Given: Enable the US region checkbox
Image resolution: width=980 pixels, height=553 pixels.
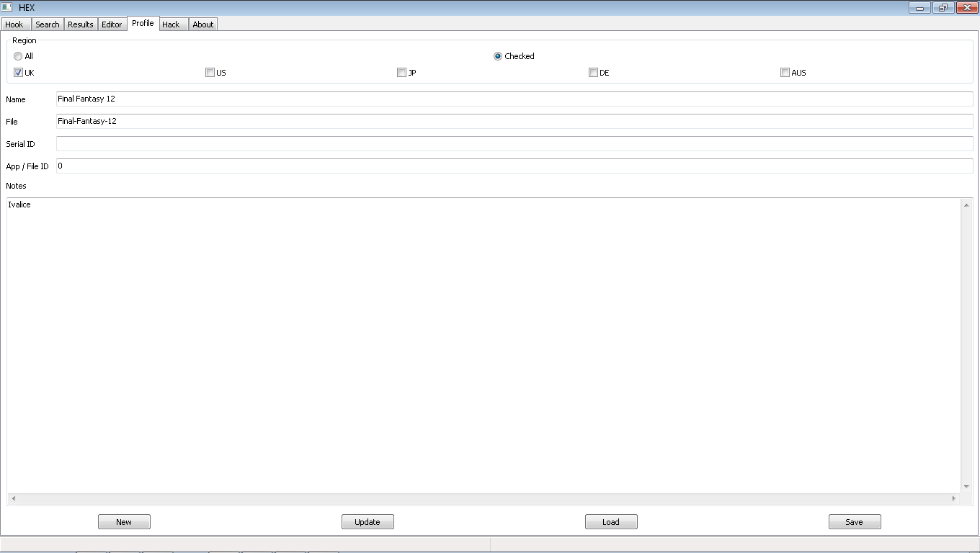Looking at the screenshot, I should (x=210, y=72).
